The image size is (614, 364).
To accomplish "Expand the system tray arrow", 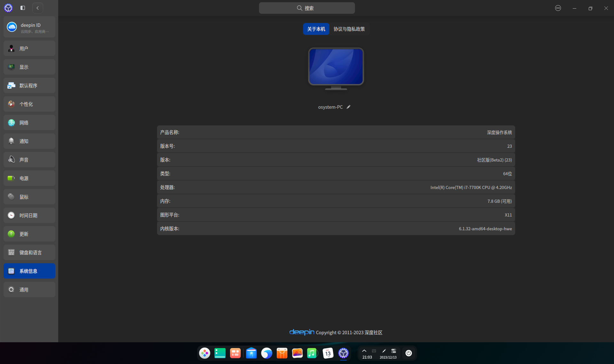I will (x=364, y=351).
